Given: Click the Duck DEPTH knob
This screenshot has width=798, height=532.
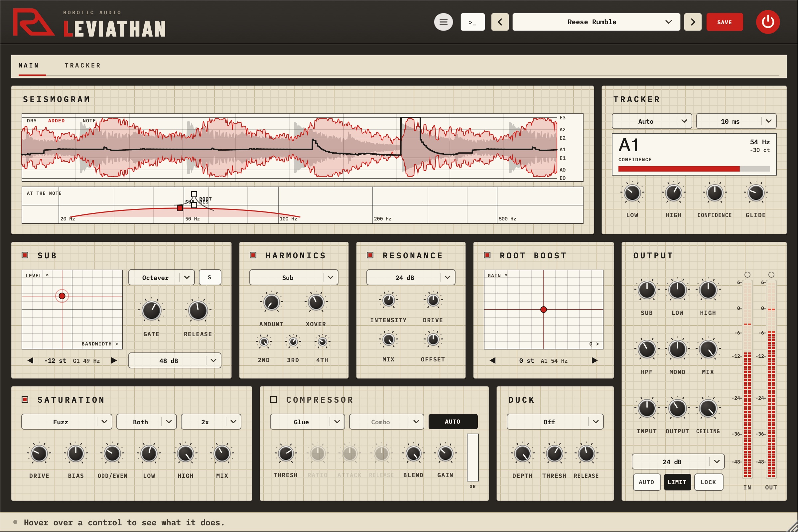Looking at the screenshot, I should (x=522, y=453).
